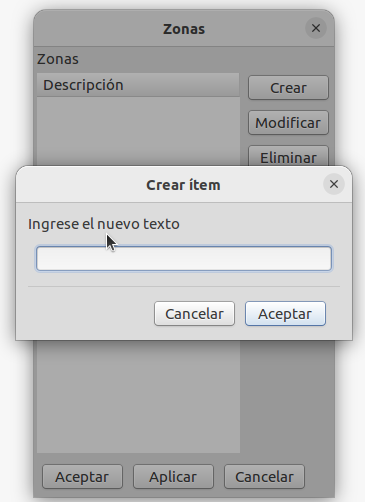
Task: Click the Modificar button
Action: coord(288,123)
